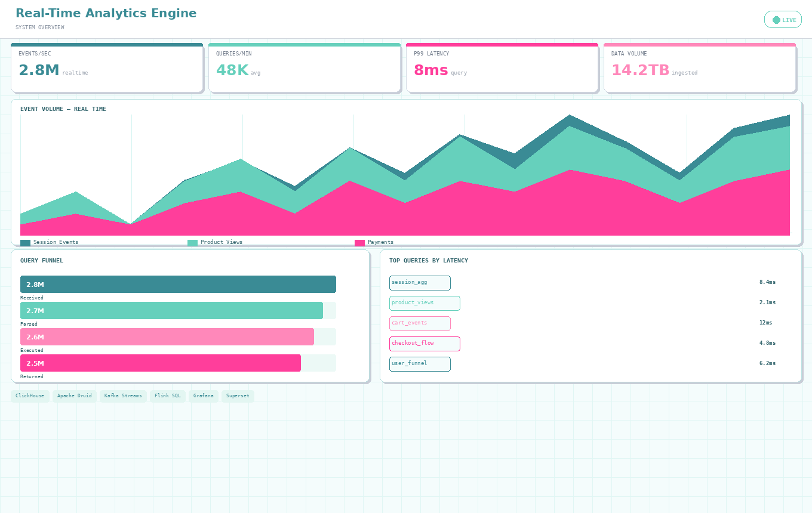Expand the session_agg query details

(x=420, y=283)
